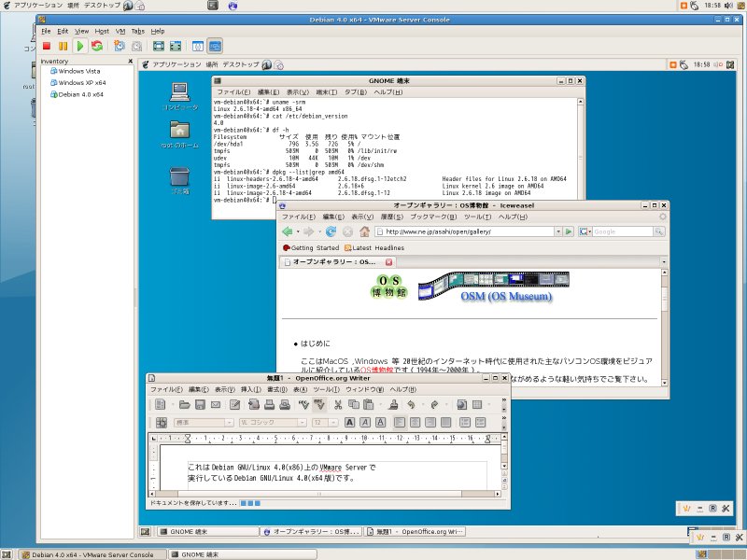The width and height of the screenshot is (747, 560).
Task: Open ブックマーク menu in Iceweasel
Action: [433, 217]
